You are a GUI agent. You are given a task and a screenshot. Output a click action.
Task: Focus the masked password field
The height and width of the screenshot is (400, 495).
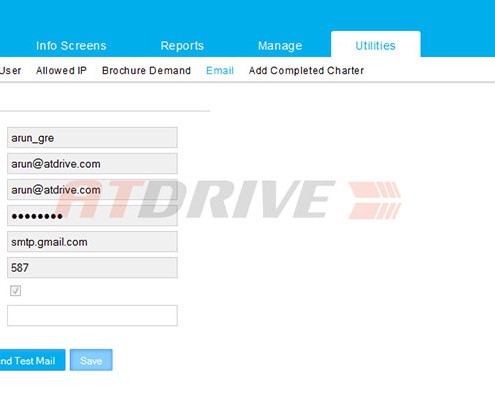pos(92,216)
